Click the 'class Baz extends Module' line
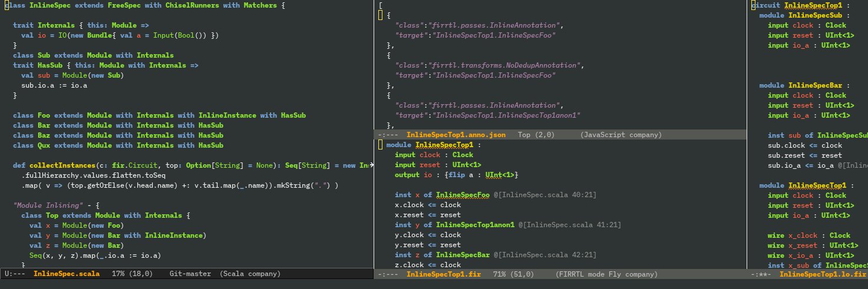Screen dimensions: 868x289 (118, 135)
